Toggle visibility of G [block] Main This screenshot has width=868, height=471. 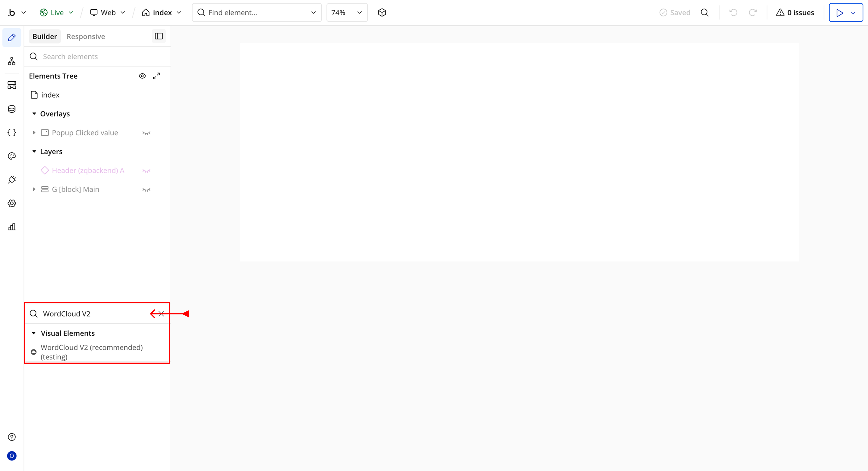pyautogui.click(x=146, y=189)
